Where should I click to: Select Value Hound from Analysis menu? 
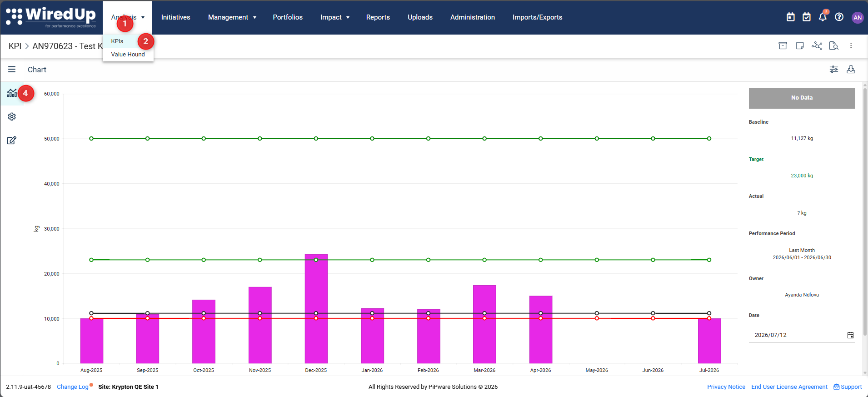[128, 54]
